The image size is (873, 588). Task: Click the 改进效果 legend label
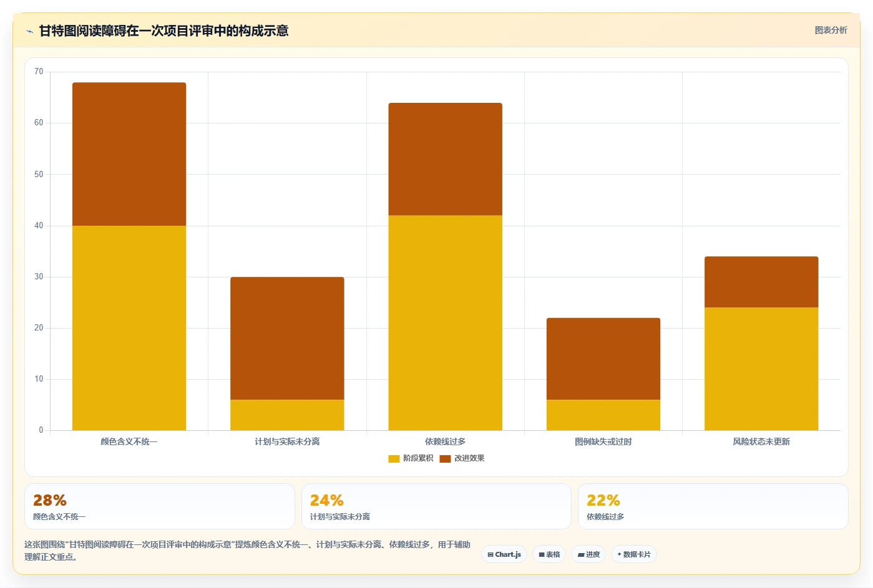[469, 458]
